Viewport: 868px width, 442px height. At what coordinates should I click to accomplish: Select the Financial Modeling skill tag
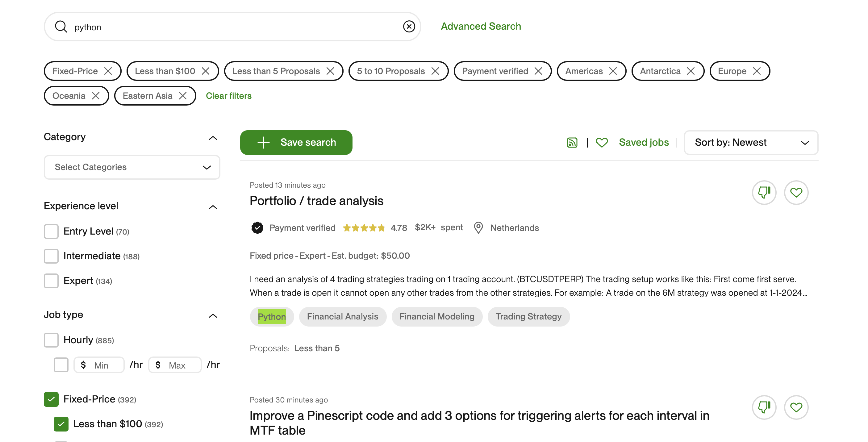pyautogui.click(x=437, y=316)
